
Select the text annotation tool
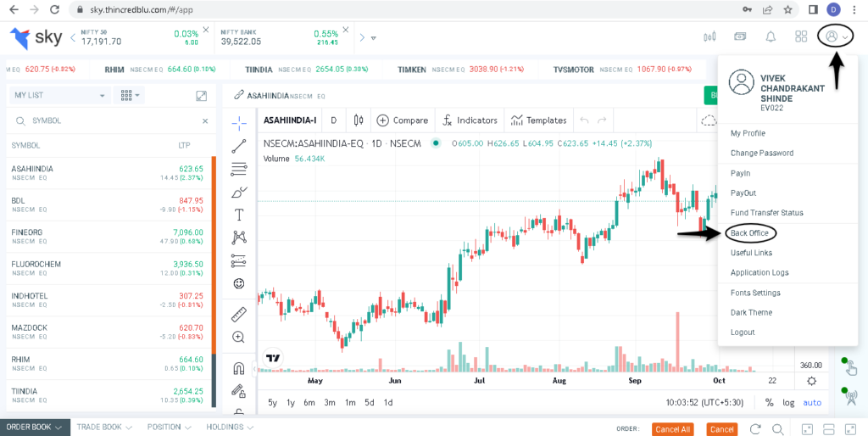239,215
